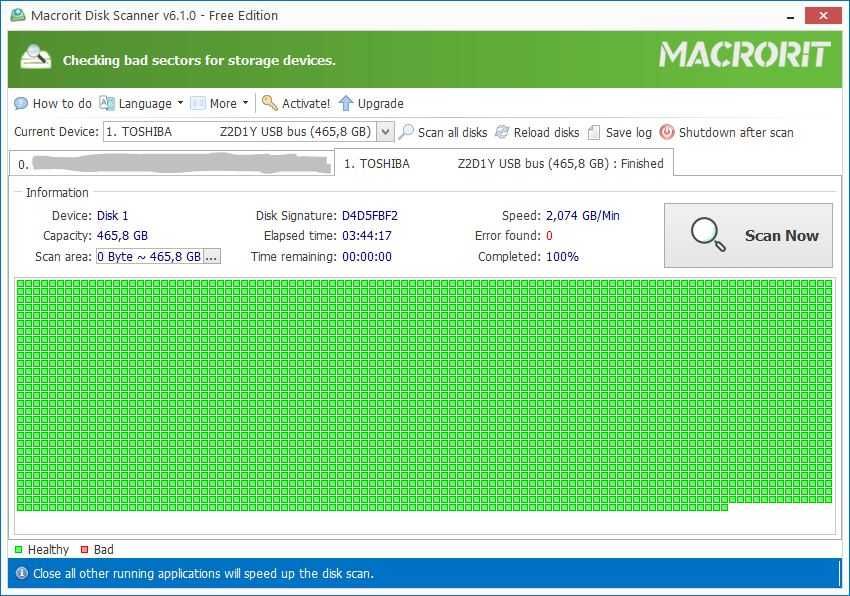Image resolution: width=850 pixels, height=596 pixels.
Task: Start scan with Scan Now button
Action: pyautogui.click(x=748, y=235)
